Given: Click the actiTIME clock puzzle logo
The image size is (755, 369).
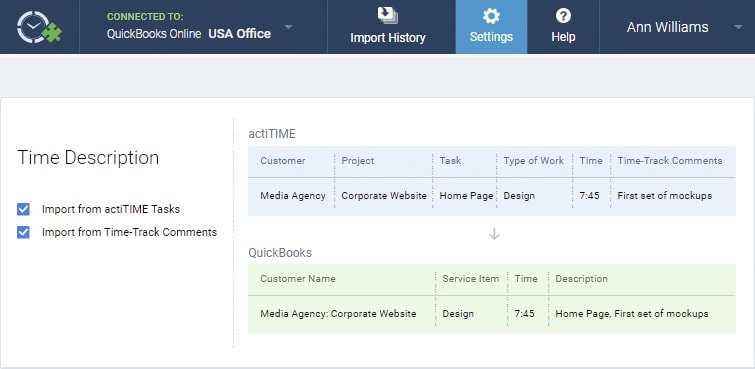Looking at the screenshot, I should [39, 27].
